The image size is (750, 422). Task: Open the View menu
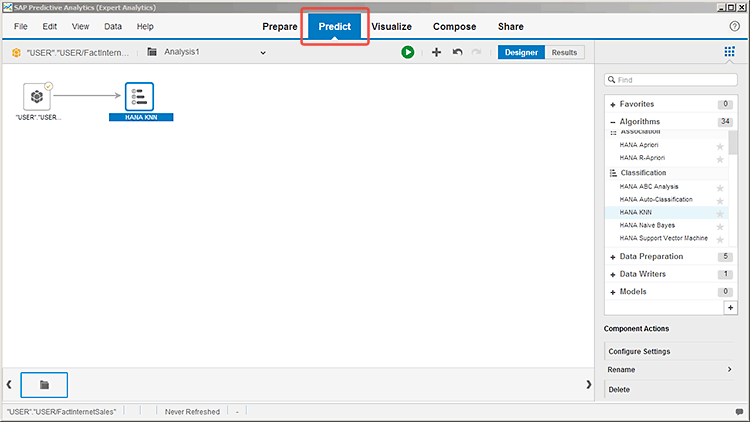click(80, 26)
